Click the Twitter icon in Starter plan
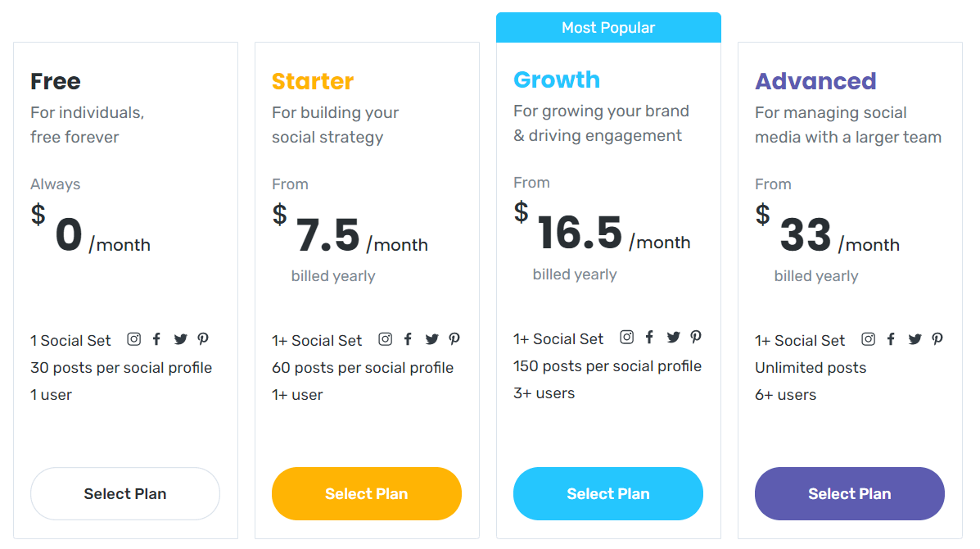This screenshot has width=980, height=549. [x=432, y=339]
